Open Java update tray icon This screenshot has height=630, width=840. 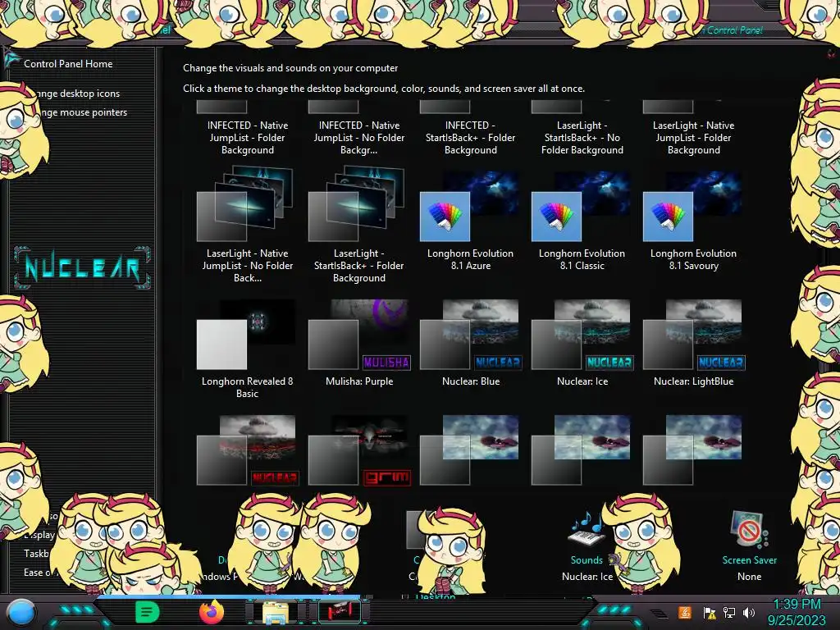(685, 612)
